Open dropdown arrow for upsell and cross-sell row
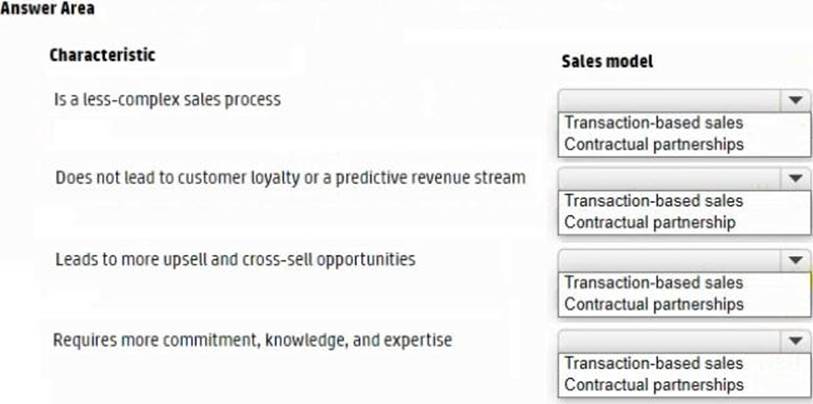 pos(795,260)
